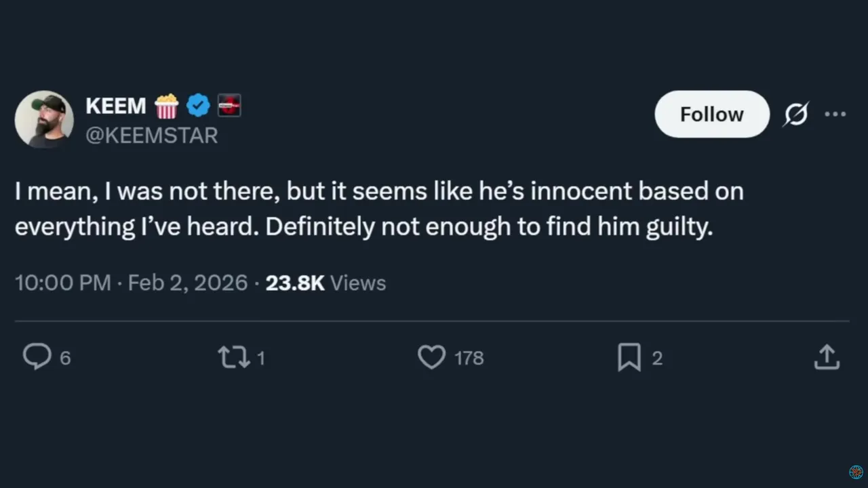The height and width of the screenshot is (488, 868).
Task: Open KEEM's profile picture
Action: tap(45, 119)
